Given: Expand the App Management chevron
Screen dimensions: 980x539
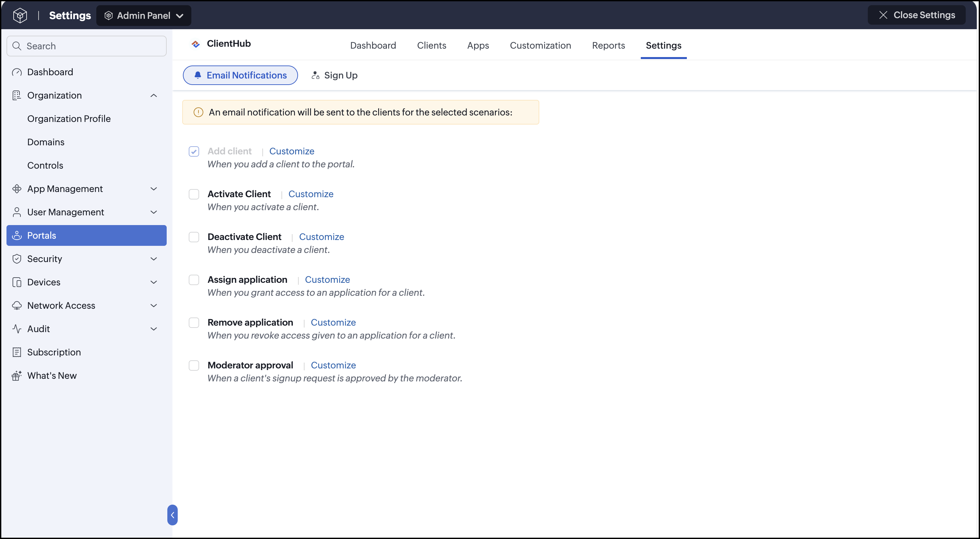Looking at the screenshot, I should [x=154, y=189].
